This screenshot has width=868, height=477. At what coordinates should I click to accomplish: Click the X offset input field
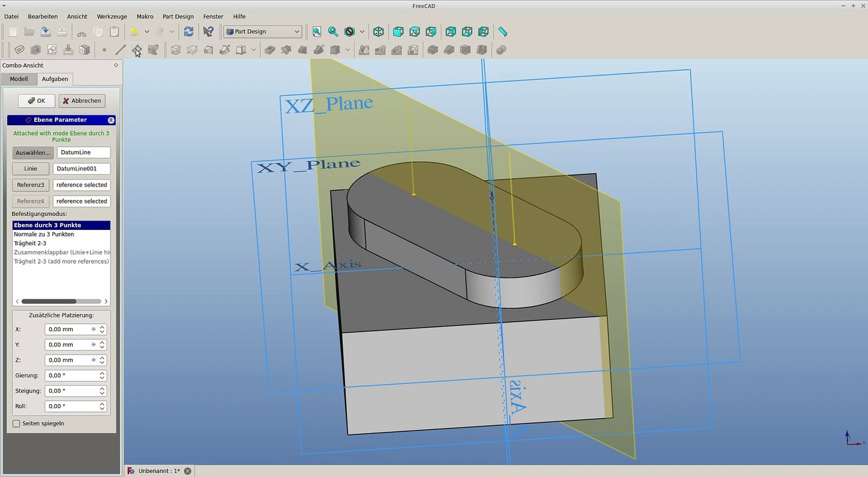point(69,329)
